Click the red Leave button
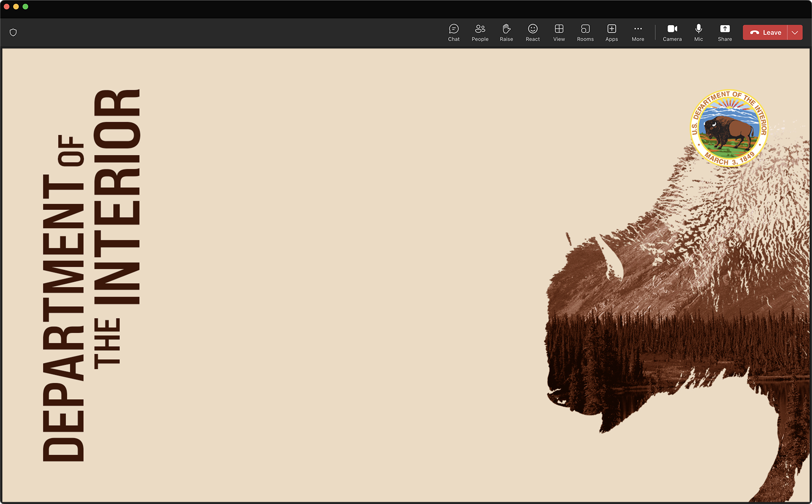The height and width of the screenshot is (504, 812). [x=765, y=32]
